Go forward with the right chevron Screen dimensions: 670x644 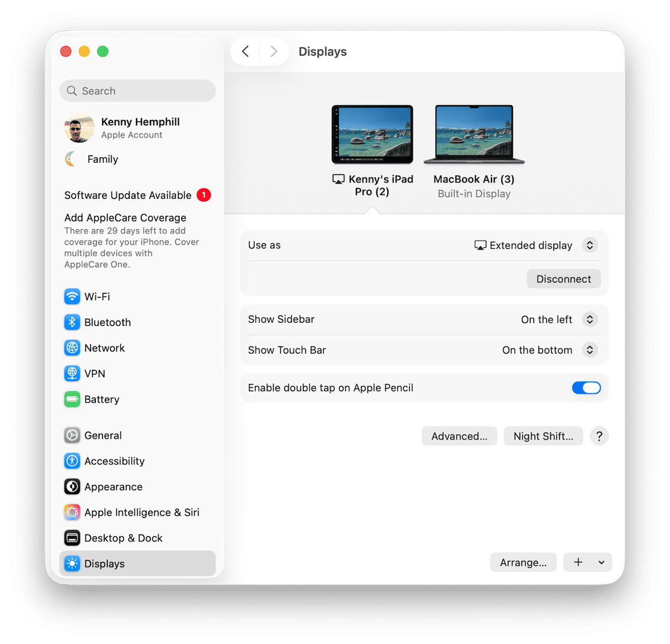[274, 51]
